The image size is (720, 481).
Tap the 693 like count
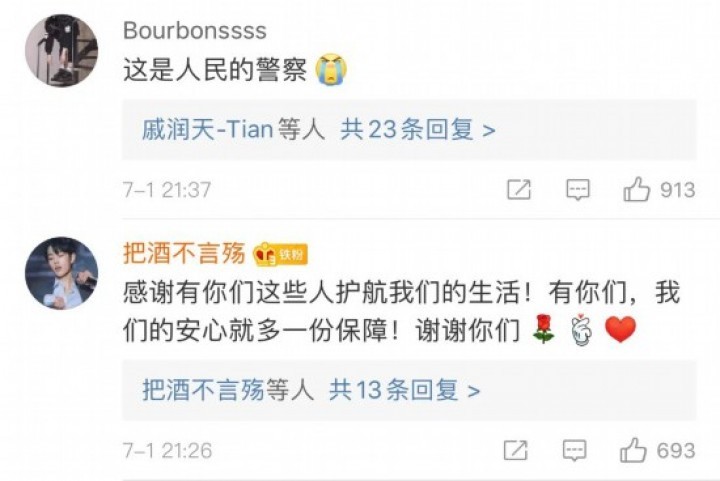(675, 450)
